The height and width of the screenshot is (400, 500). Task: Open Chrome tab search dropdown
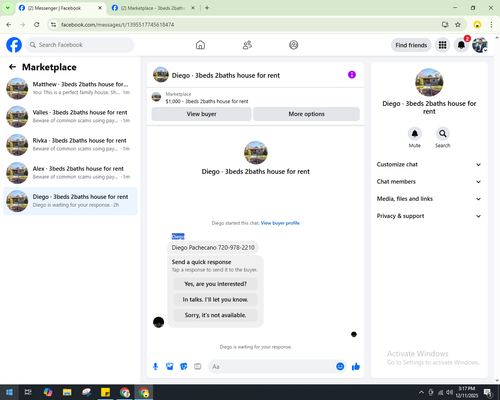[7, 8]
